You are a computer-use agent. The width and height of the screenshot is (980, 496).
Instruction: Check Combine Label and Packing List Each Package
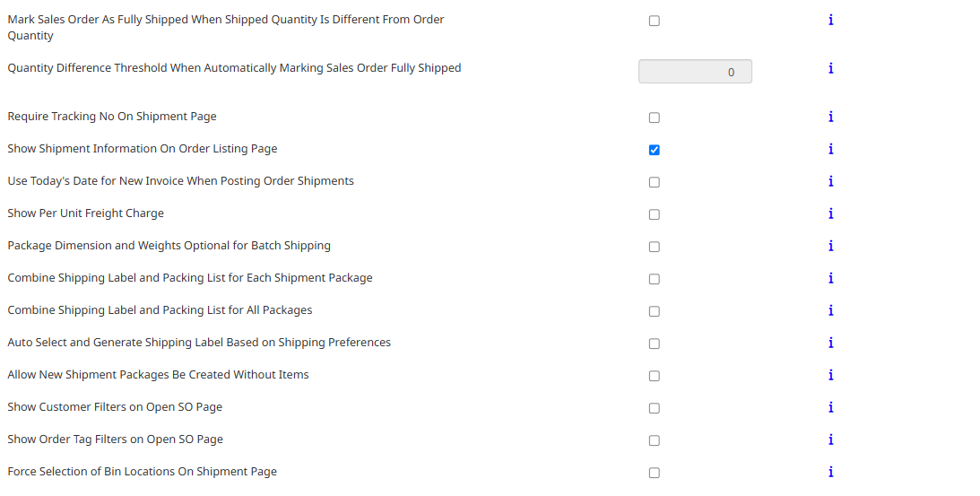(x=655, y=279)
